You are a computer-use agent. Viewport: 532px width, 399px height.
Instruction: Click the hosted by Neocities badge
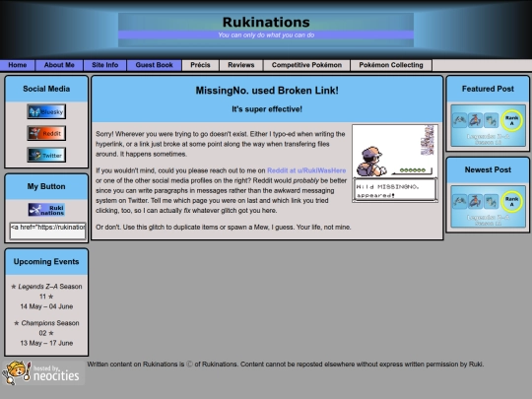coord(42,372)
